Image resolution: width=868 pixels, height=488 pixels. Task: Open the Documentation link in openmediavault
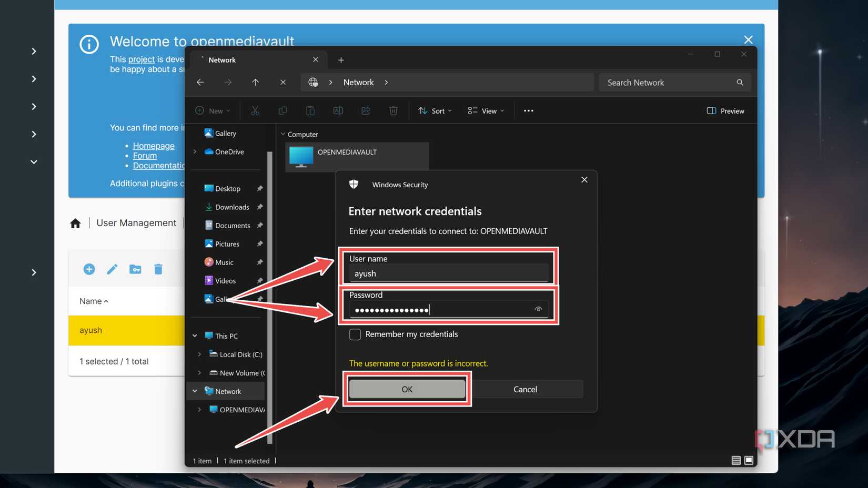coord(159,166)
